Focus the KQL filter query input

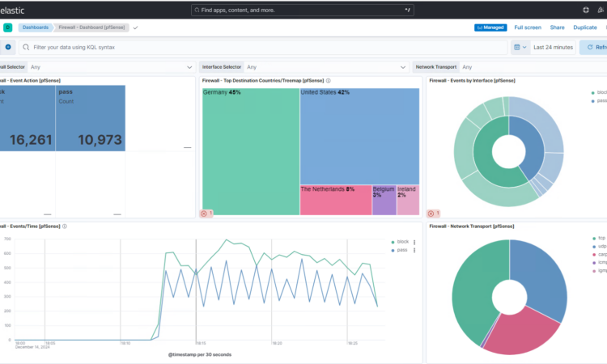tap(263, 47)
